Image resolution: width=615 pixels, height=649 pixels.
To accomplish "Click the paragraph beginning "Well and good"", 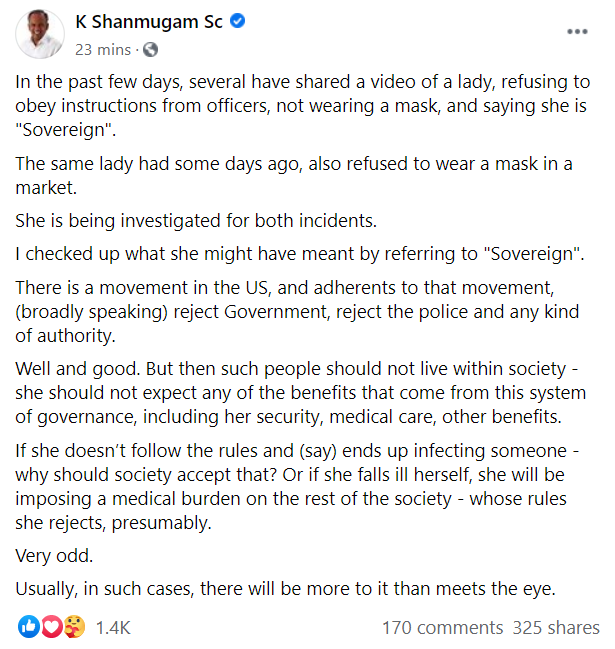I will (x=300, y=392).
